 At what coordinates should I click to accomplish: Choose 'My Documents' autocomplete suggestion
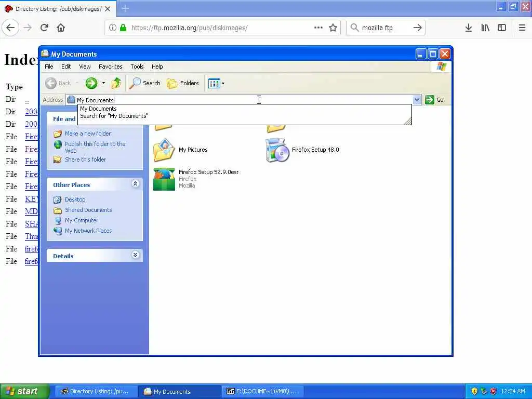pos(98,109)
